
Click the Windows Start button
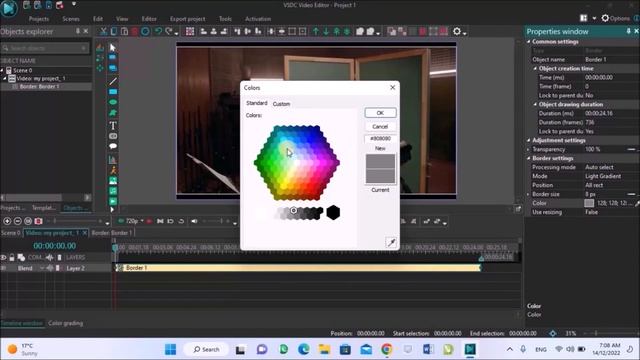point(170,349)
